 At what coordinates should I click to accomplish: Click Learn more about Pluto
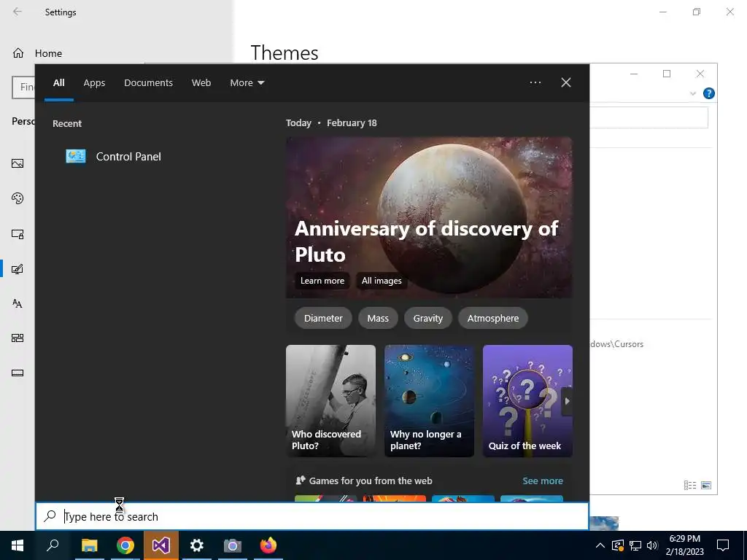[322, 281]
